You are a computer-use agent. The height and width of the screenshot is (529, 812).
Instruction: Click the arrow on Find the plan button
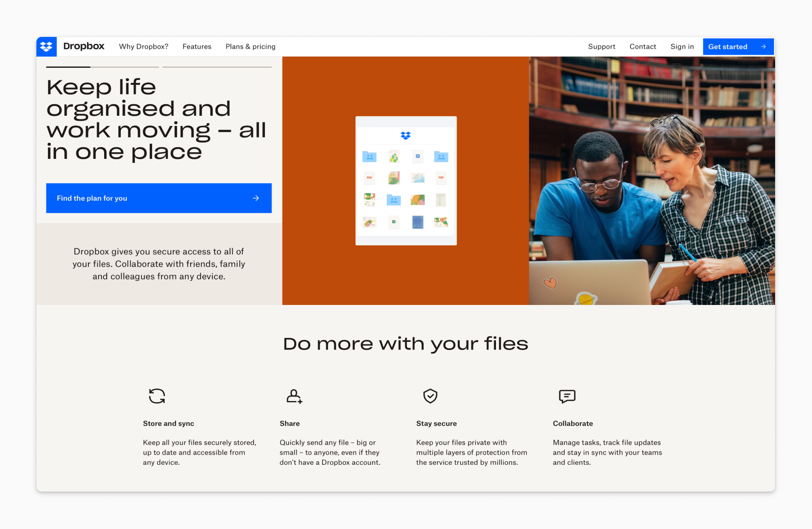click(x=256, y=198)
